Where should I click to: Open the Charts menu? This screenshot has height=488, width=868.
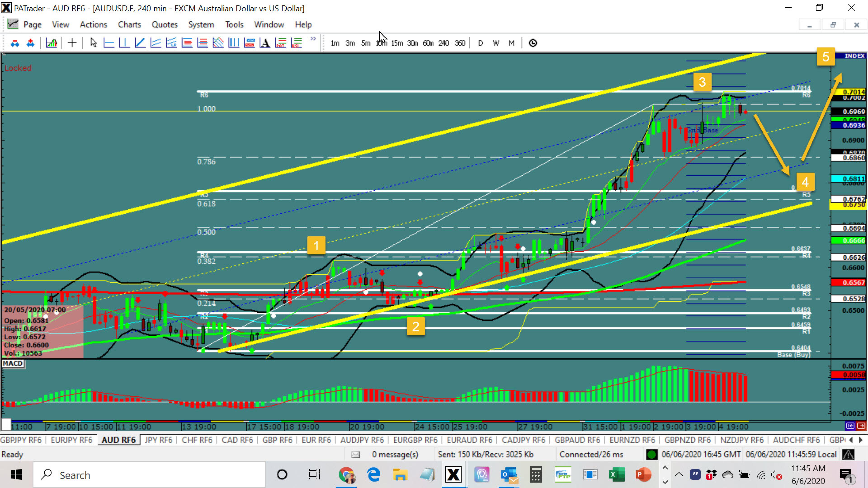click(129, 25)
